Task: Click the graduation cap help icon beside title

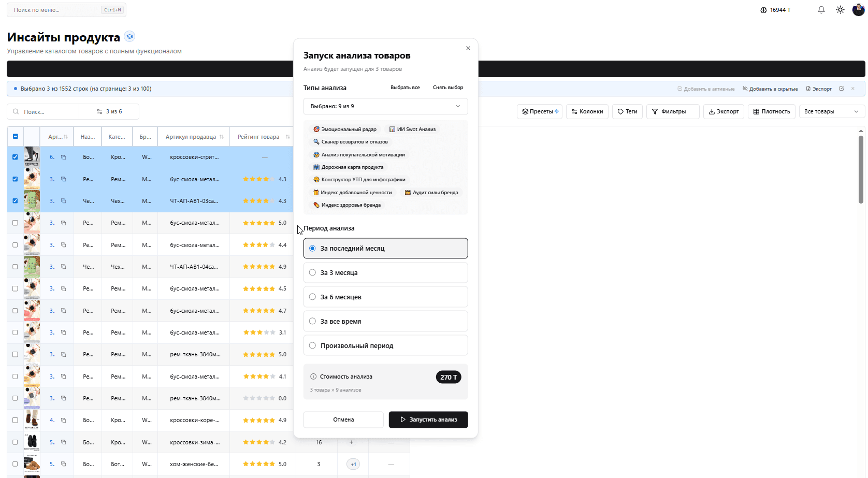Action: coord(130,36)
